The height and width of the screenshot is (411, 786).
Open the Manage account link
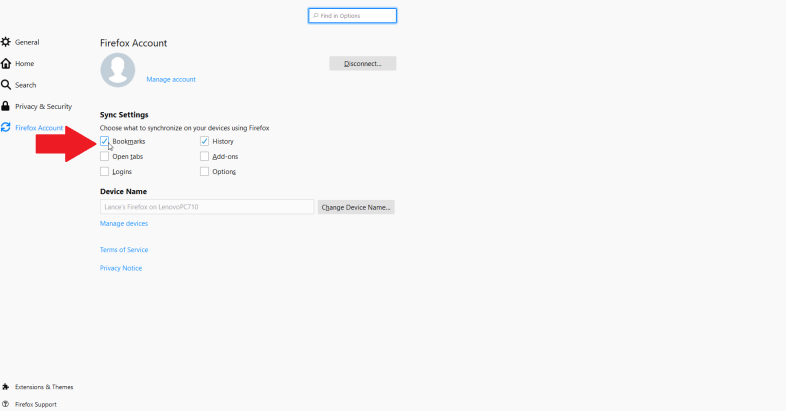171,79
